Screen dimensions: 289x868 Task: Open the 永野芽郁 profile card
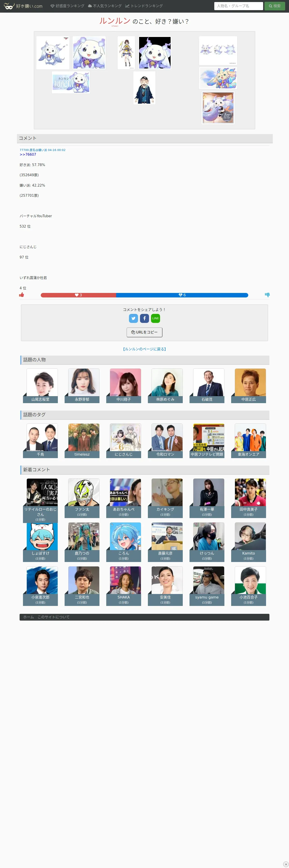pyautogui.click(x=82, y=386)
